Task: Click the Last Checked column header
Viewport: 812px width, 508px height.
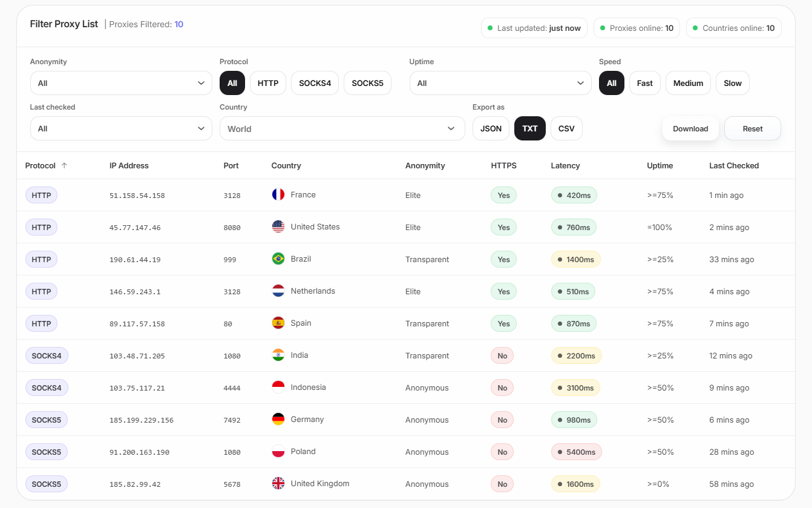Action: (x=734, y=165)
